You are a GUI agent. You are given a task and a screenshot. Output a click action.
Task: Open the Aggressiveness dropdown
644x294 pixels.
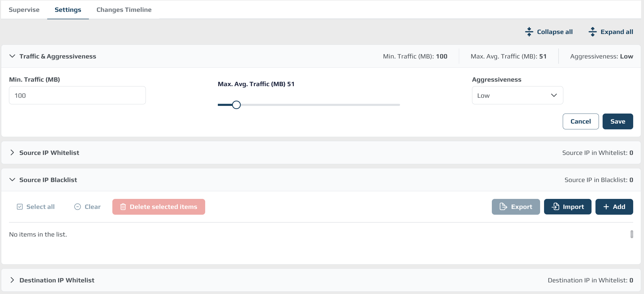[517, 95]
